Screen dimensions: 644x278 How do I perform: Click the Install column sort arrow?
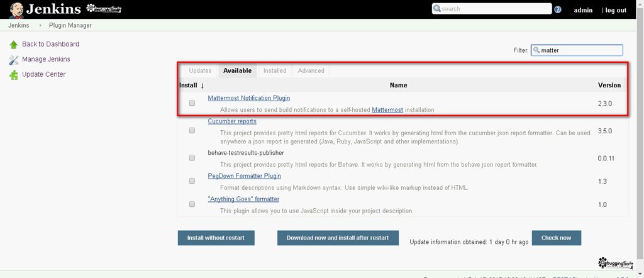202,86
